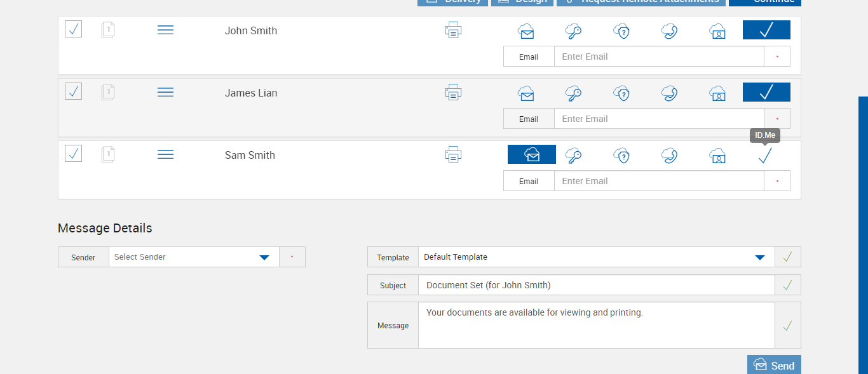Image resolution: width=868 pixels, height=374 pixels.
Task: Click the highlighted email cloud icon for Sam Smith
Action: coord(532,155)
